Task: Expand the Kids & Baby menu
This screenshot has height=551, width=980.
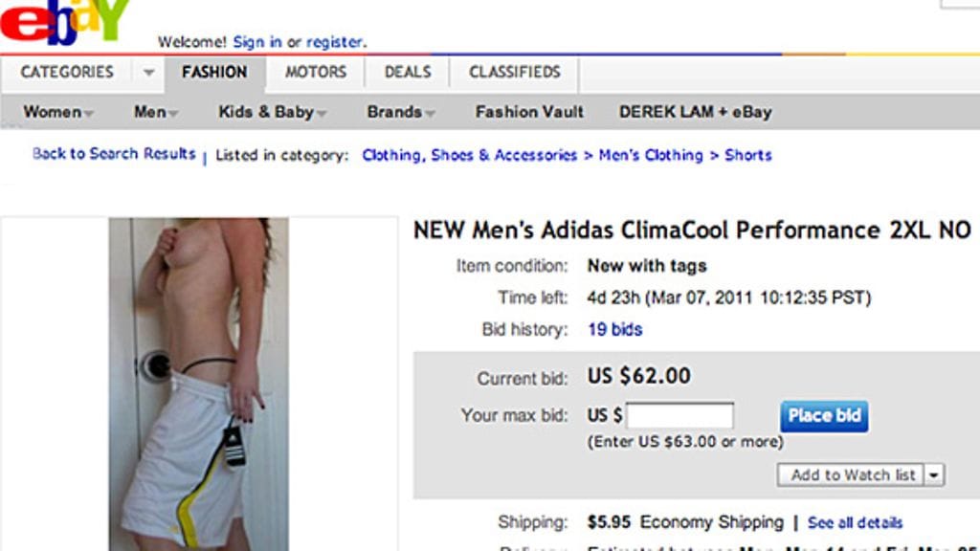Action: coord(273,112)
